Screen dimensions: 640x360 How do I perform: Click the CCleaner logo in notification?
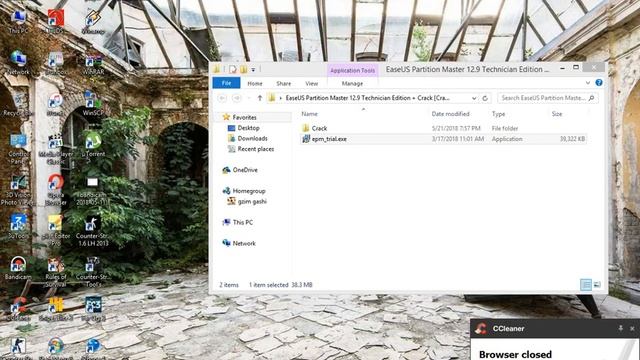pos(481,329)
